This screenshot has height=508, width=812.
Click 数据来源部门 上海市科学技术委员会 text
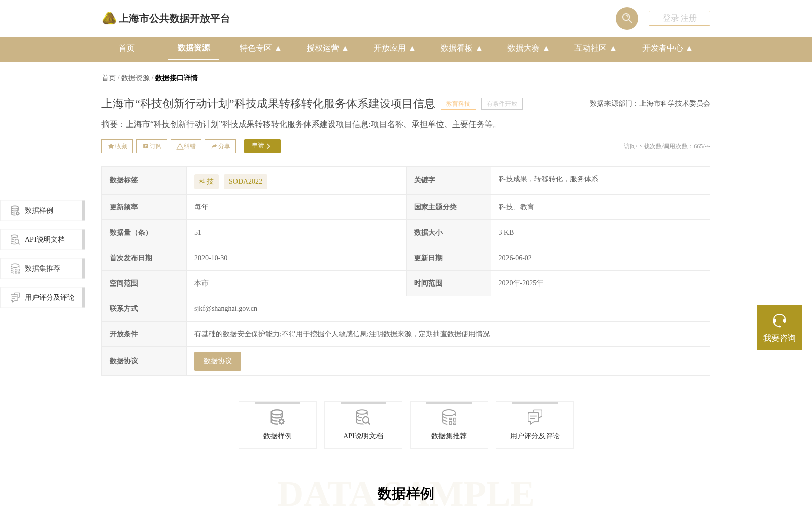point(650,104)
